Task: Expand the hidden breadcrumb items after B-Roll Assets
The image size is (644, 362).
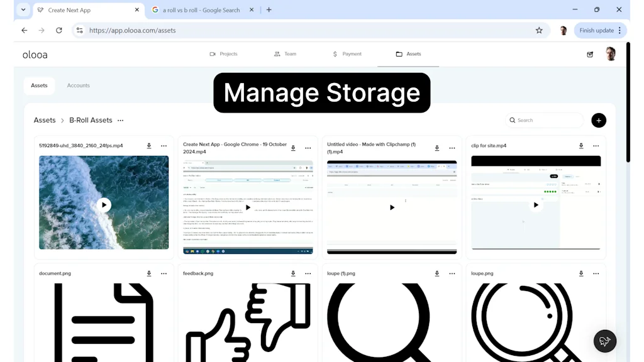Action: pos(121,120)
